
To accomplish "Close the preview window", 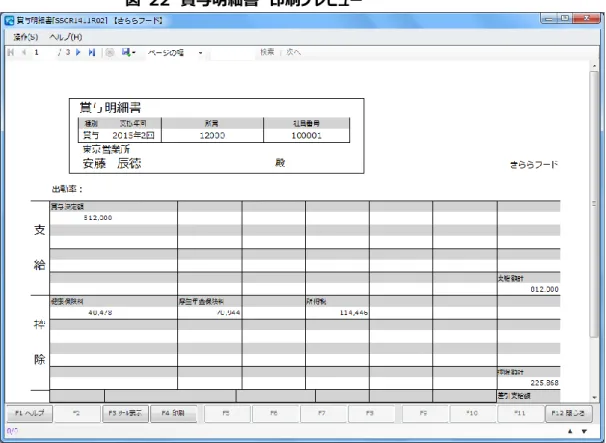I will pos(586,18).
